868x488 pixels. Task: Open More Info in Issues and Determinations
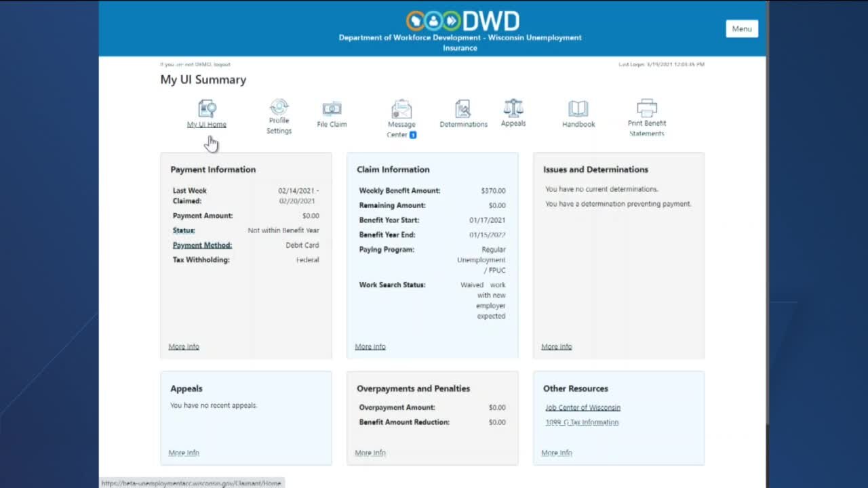tap(557, 346)
